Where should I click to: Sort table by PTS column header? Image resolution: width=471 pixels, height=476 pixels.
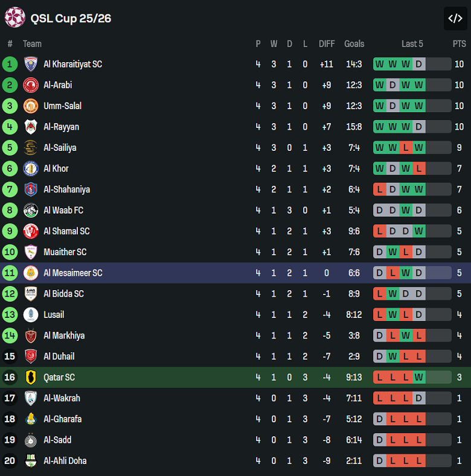click(459, 43)
